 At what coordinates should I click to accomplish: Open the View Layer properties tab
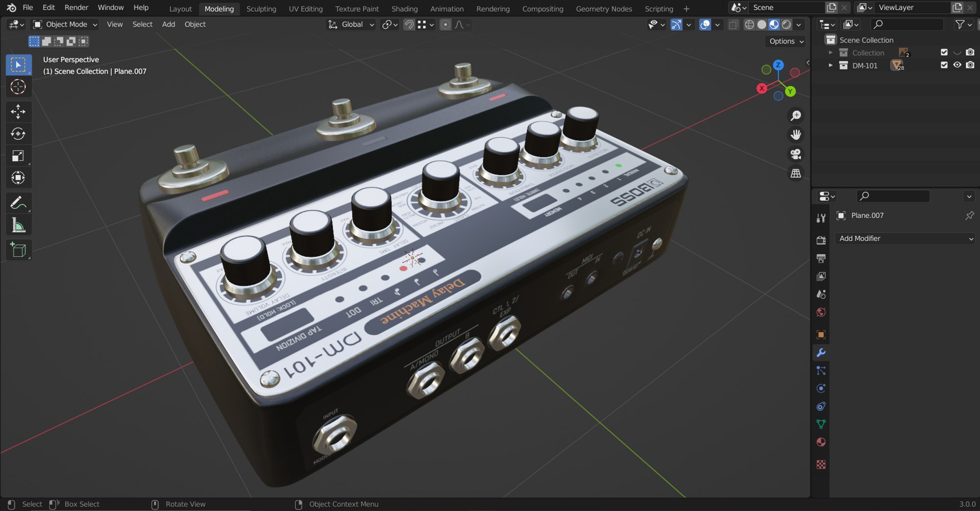(821, 276)
